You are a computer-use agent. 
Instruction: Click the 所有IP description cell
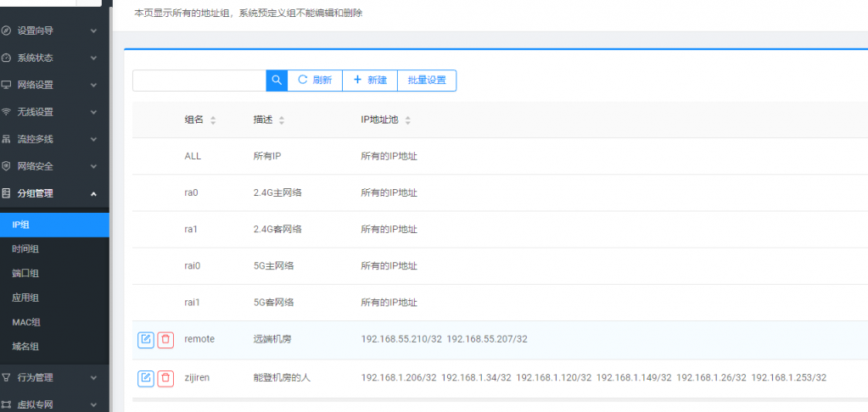[267, 157]
